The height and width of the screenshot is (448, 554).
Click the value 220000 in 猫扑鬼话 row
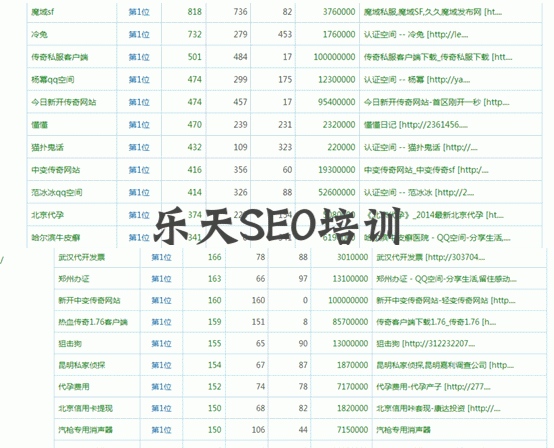pyautogui.click(x=341, y=148)
